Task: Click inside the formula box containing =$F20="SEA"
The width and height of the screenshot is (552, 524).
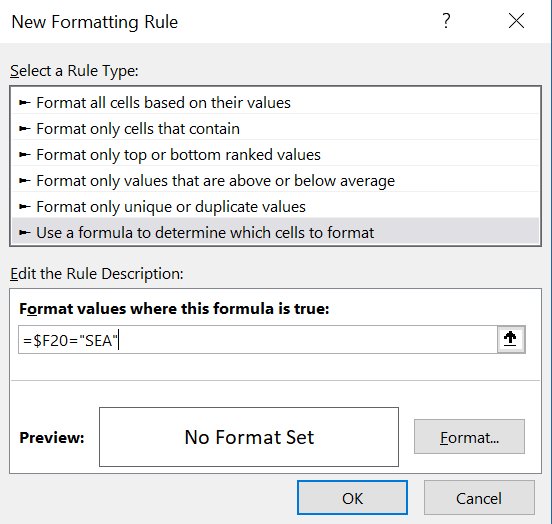Action: click(258, 340)
